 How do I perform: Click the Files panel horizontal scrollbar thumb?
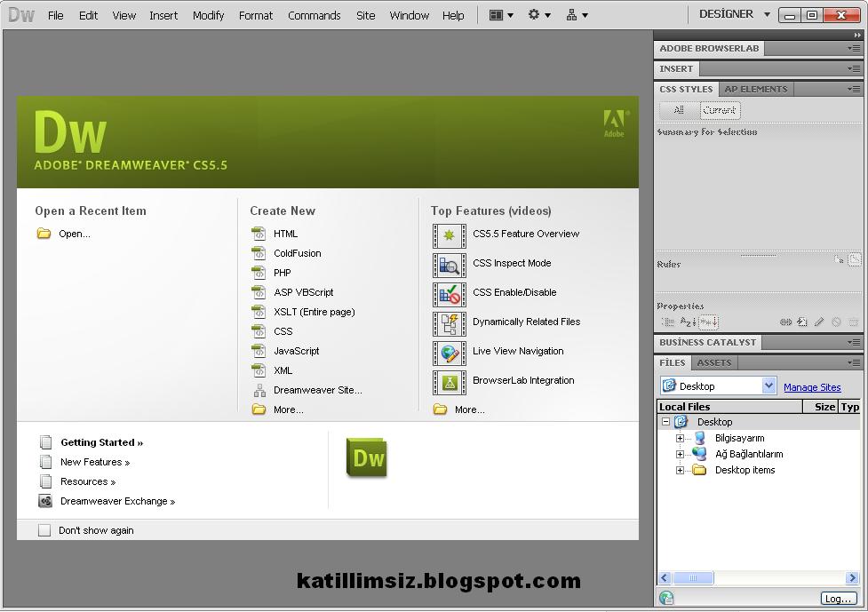[x=692, y=577]
